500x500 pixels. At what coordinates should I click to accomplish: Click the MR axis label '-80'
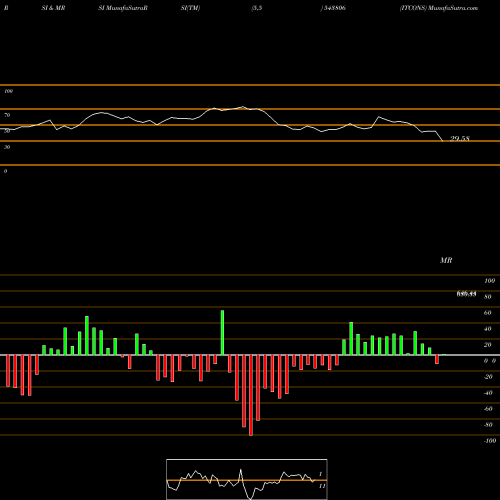488,425
